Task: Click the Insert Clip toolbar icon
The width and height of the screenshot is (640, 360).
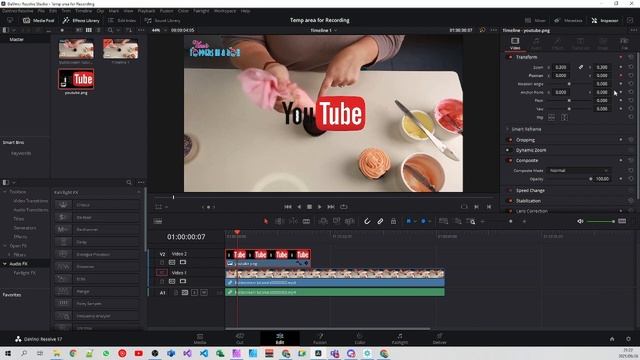Action: 323,221
